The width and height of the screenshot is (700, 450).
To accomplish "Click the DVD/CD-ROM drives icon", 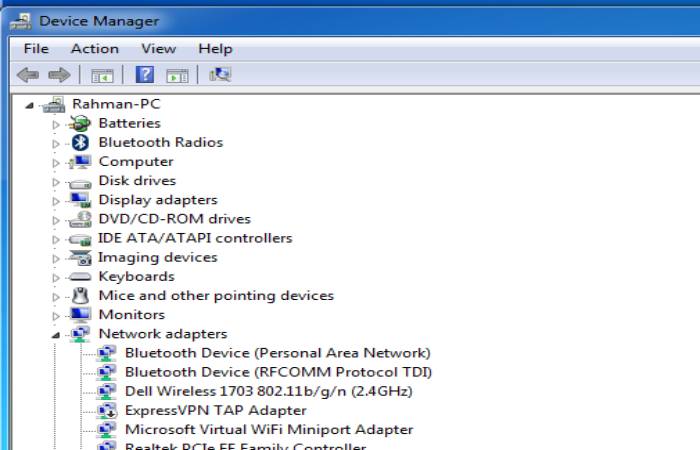I will tap(80, 219).
